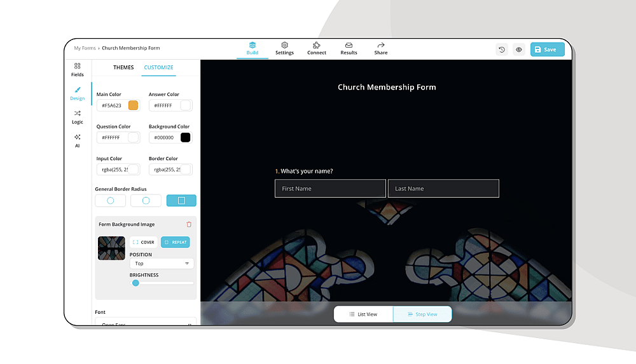Select the 'What's your name?' question

pyautogui.click(x=307, y=171)
